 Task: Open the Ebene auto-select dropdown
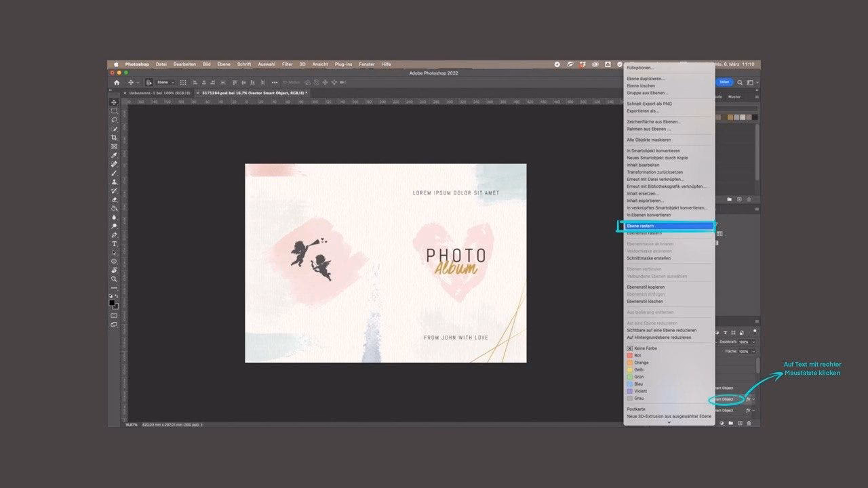click(x=165, y=82)
